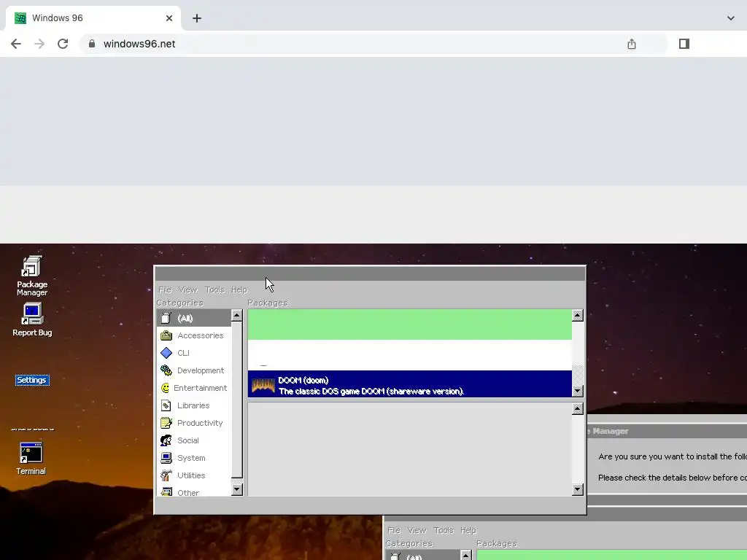Choose the Social category label
Image resolution: width=747 pixels, height=560 pixels.
coord(188,440)
